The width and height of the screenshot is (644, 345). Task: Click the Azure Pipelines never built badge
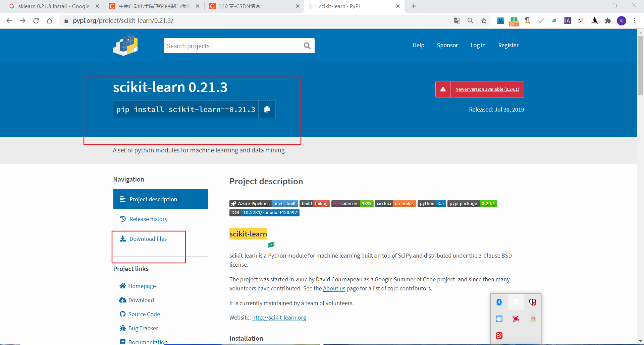[x=264, y=204]
